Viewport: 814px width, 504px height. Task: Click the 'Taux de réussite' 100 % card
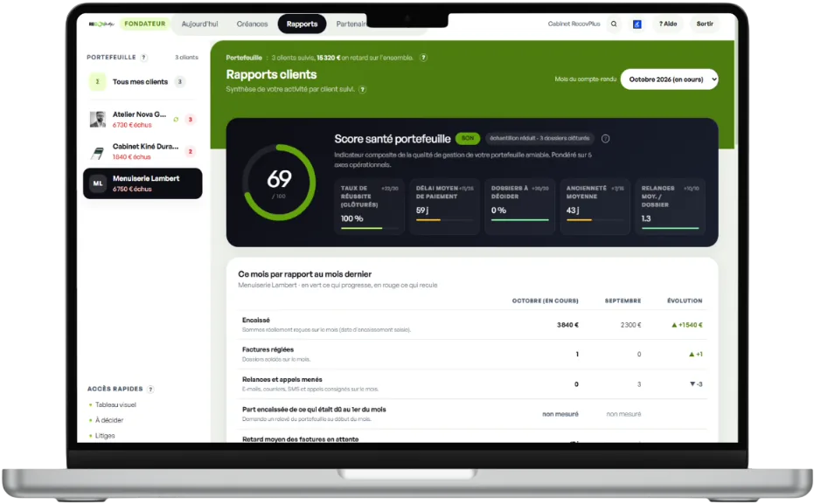369,207
